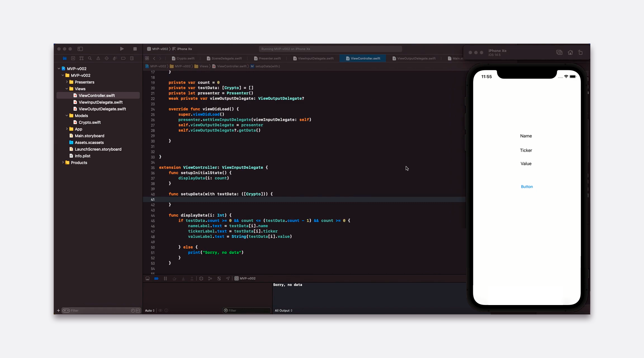Image resolution: width=644 pixels, height=358 pixels.
Task: Open the Issue navigator warning icon
Action: (x=98, y=58)
